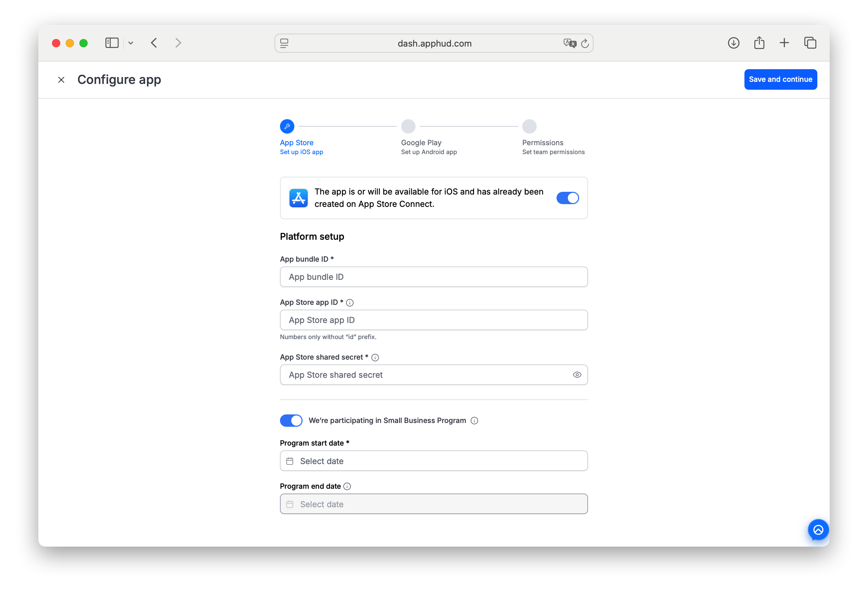
Task: Click the translate page icon
Action: pos(570,43)
